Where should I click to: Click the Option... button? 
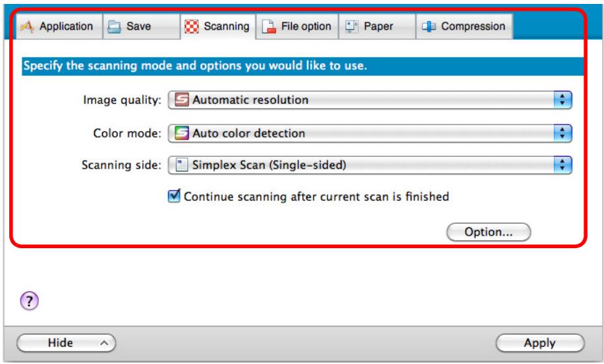pyautogui.click(x=489, y=232)
